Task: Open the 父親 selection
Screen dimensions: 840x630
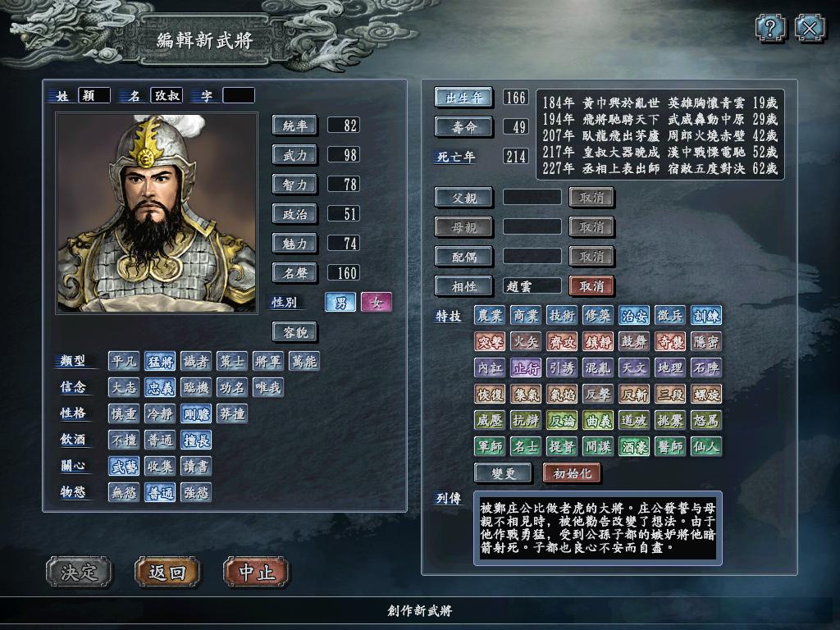Action: click(464, 198)
